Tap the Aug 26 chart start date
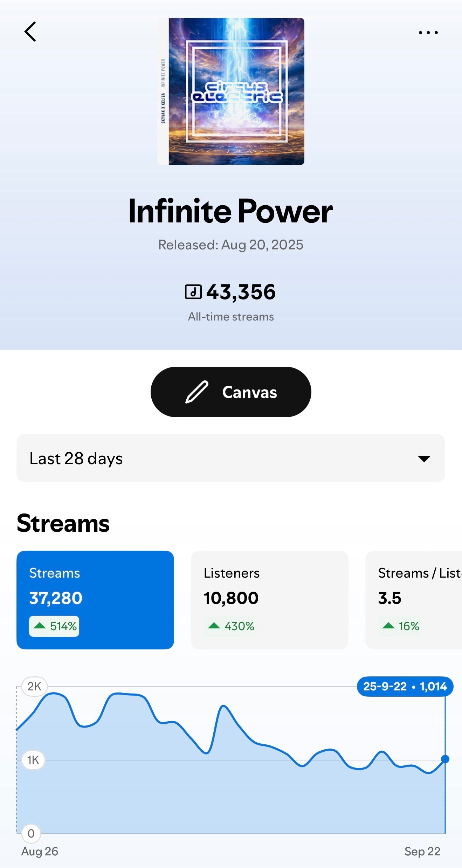The image size is (462, 868). (x=40, y=851)
